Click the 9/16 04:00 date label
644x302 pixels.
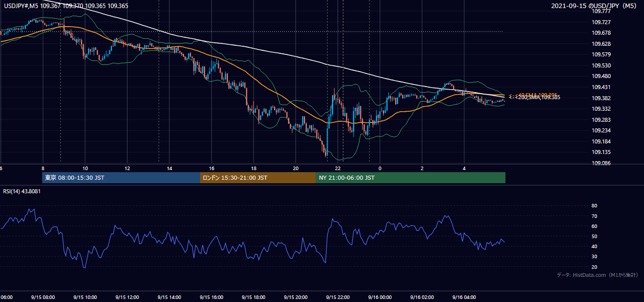pyautogui.click(x=464, y=297)
